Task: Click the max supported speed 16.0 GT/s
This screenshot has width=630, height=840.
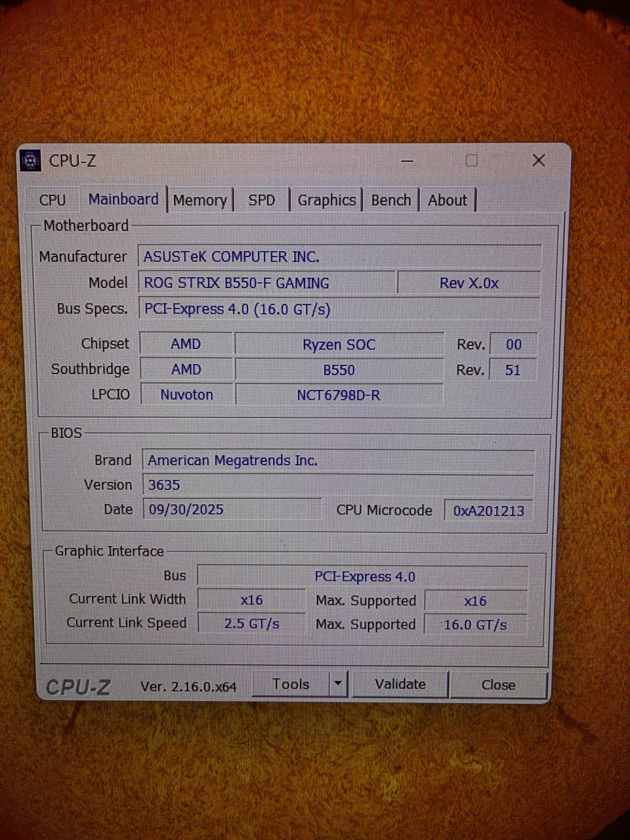Action: (x=476, y=625)
